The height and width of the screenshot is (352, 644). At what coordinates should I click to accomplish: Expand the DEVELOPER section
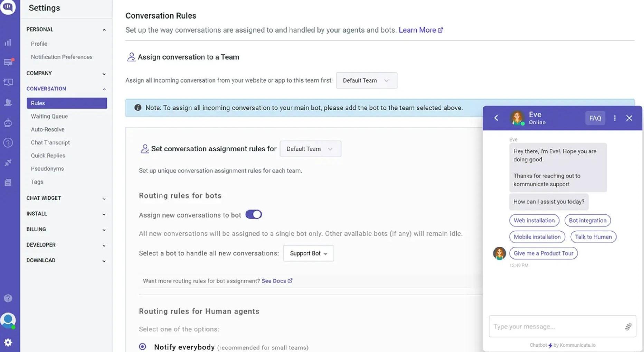coord(66,245)
